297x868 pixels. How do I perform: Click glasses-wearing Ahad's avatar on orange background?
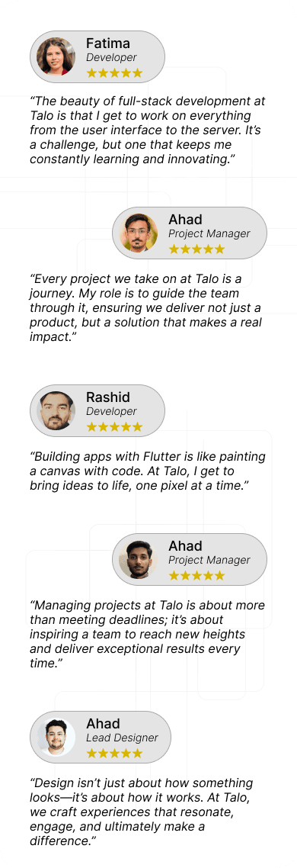tap(139, 233)
